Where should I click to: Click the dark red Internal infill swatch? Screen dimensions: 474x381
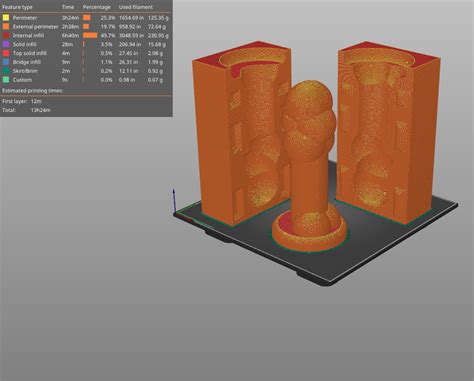tap(6, 35)
